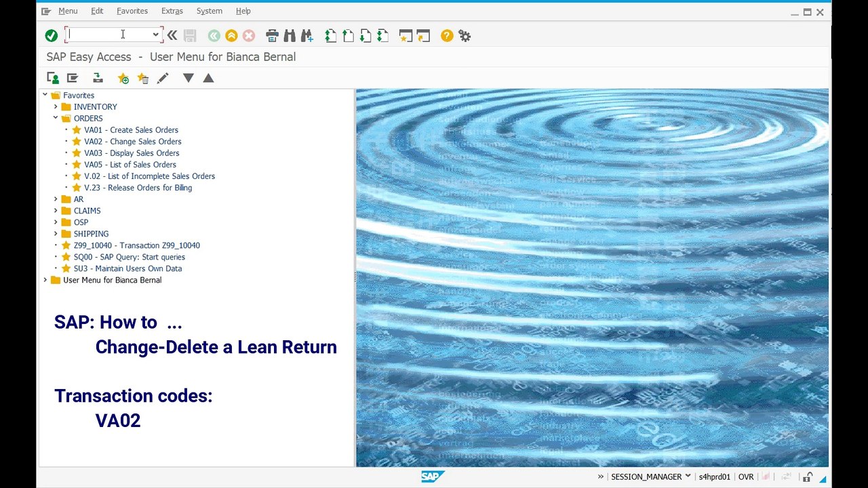868x488 pixels.
Task: Click the window menu icon beside Menu
Action: coord(46,11)
